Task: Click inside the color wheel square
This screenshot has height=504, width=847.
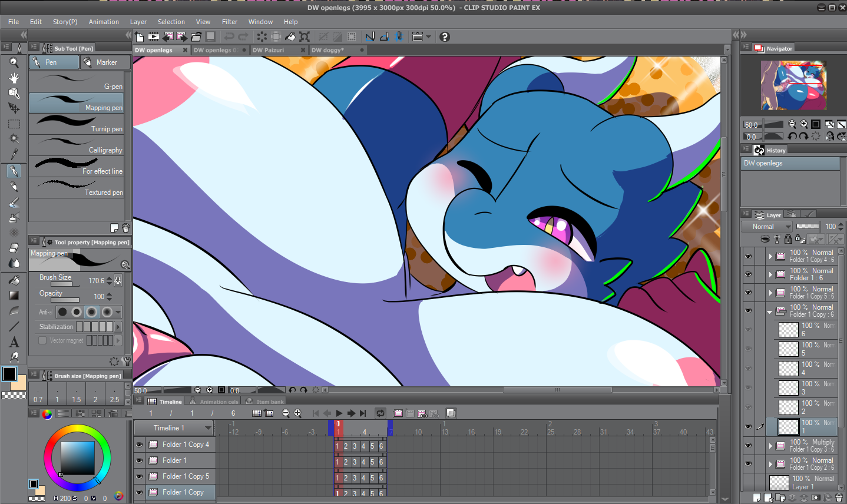Action: 77,457
